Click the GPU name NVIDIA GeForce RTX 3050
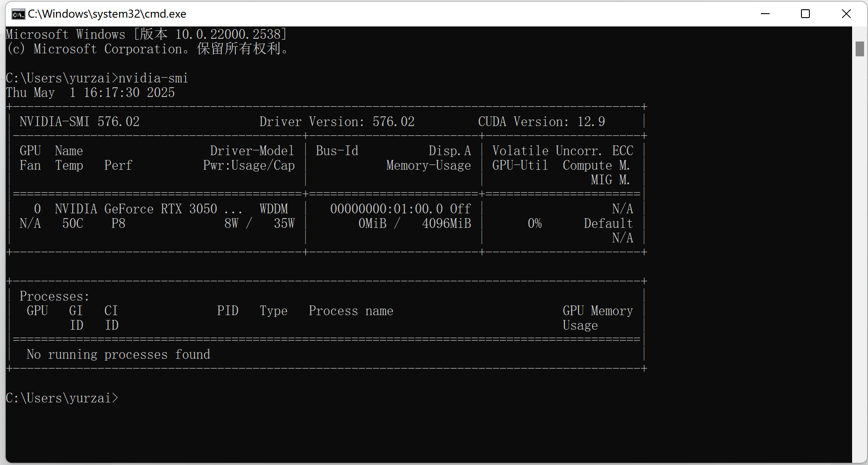868x465 pixels. point(136,209)
